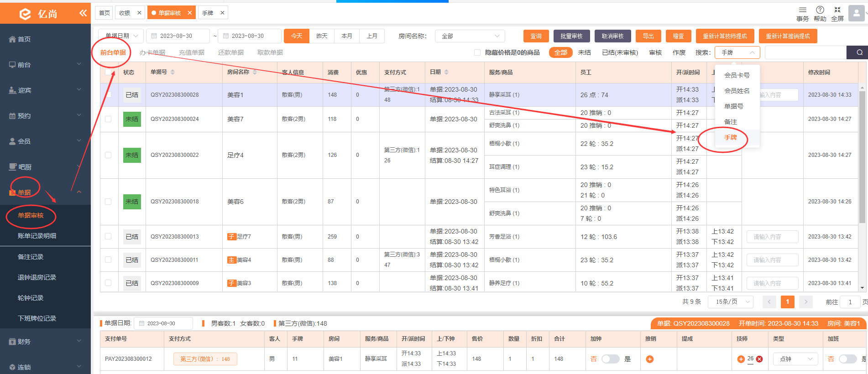
Task: Click the 查询 button
Action: [536, 36]
